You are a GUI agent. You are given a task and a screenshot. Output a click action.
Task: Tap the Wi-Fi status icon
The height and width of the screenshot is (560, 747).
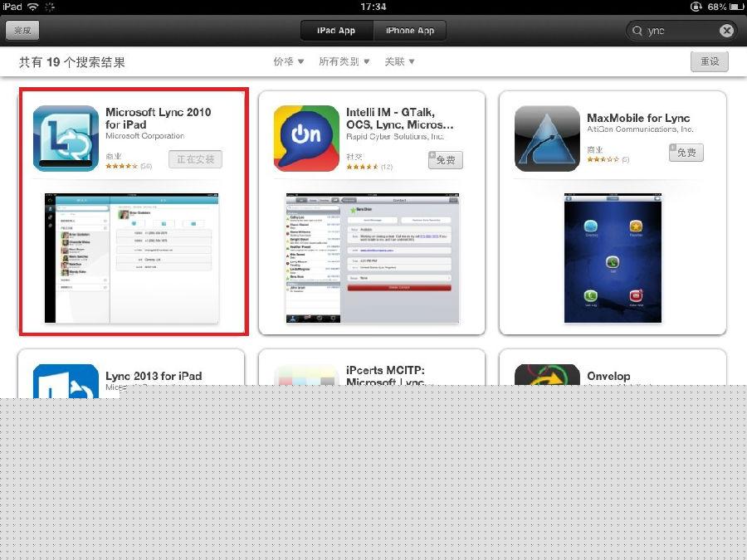coord(33,6)
